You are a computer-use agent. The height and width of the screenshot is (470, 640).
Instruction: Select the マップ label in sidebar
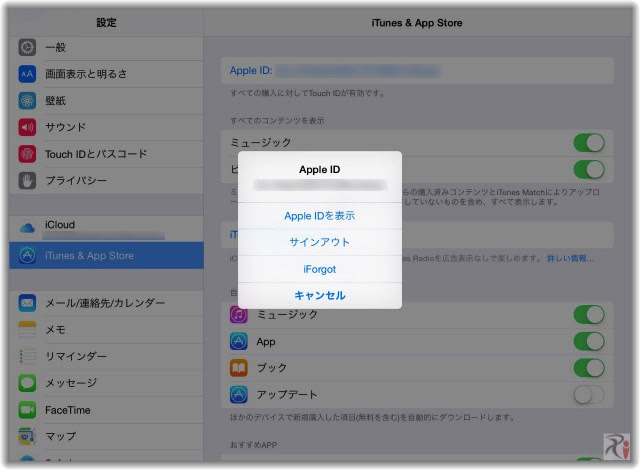tap(60, 437)
